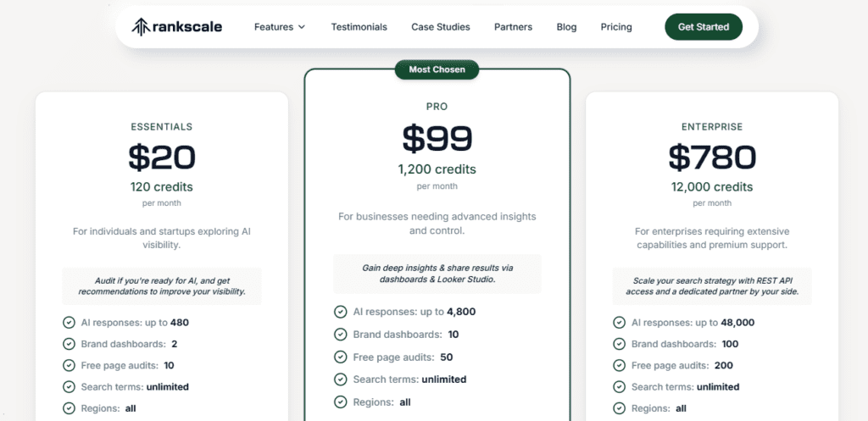Click checkmark icon beside Pro Brand dashboards: 10

coord(340,334)
